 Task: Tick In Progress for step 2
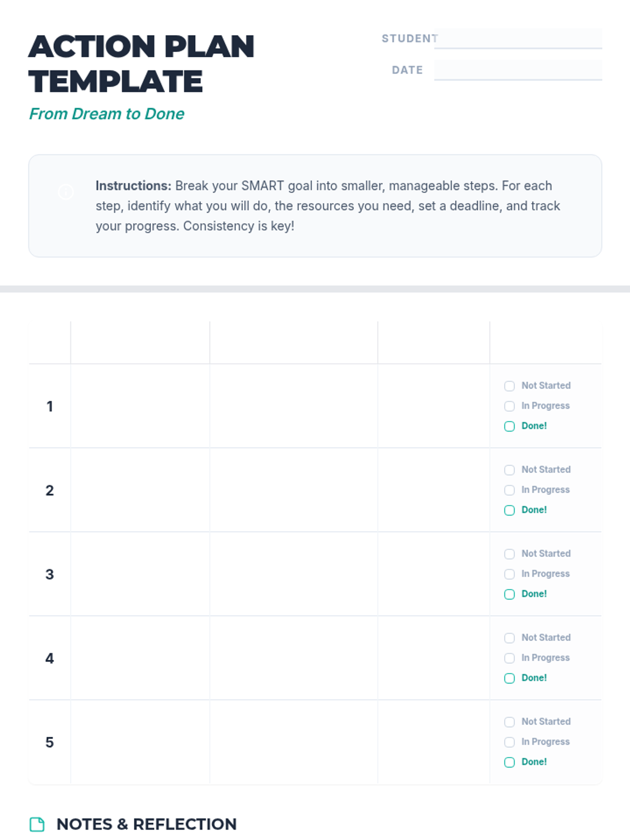coord(509,490)
